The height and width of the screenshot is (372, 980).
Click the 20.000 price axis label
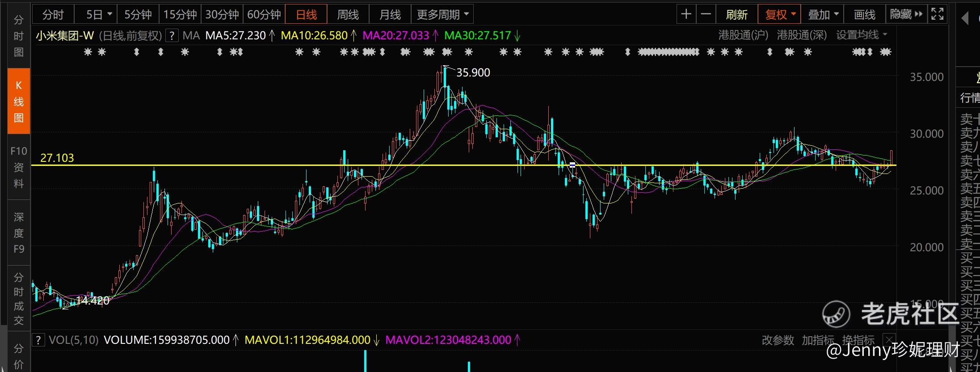pos(927,247)
